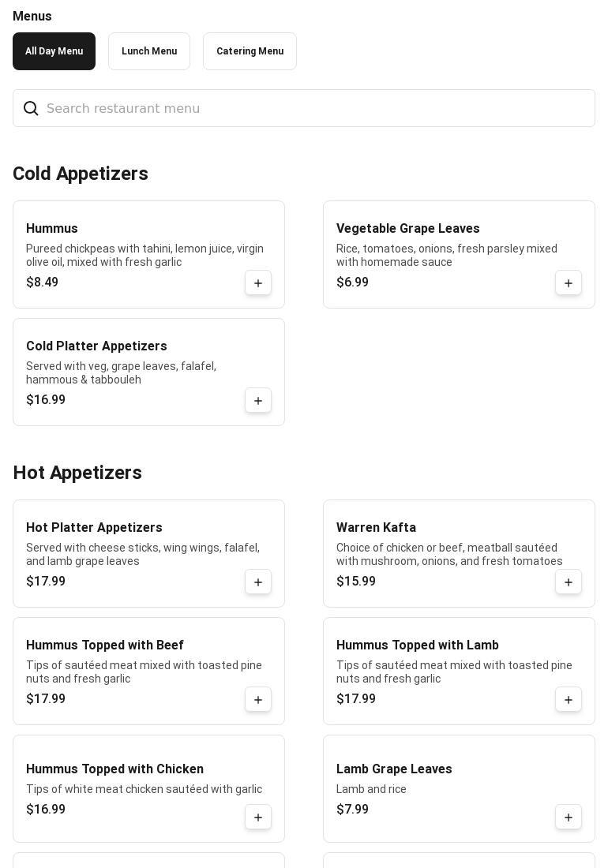Open the Lamb Grape Leaves title
This screenshot has height=868, width=608.
[x=394, y=769]
